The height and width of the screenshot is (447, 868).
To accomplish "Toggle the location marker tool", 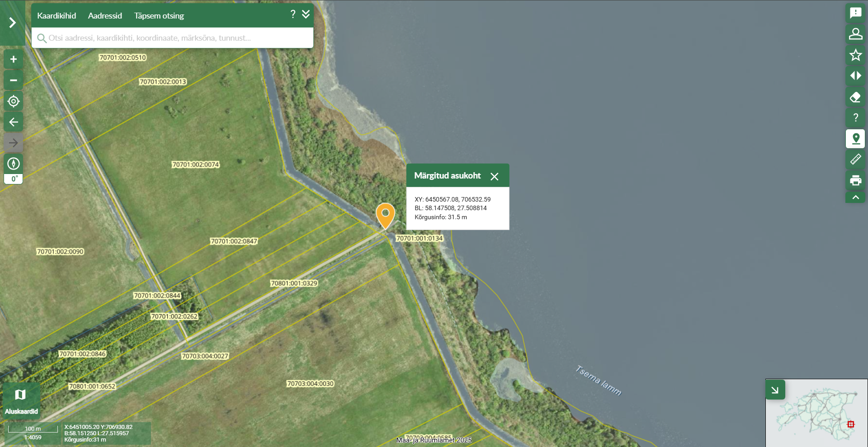I will 855,139.
